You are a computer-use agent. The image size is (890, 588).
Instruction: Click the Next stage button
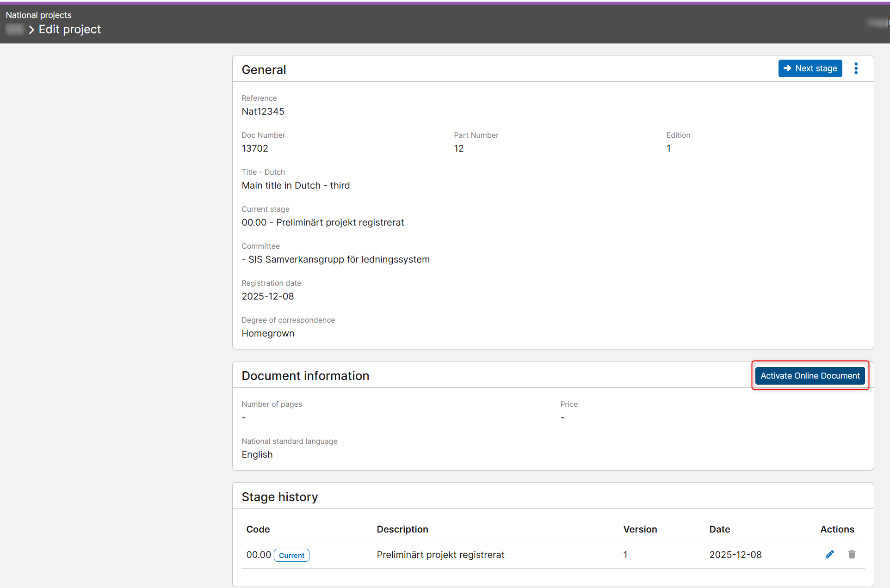point(810,68)
